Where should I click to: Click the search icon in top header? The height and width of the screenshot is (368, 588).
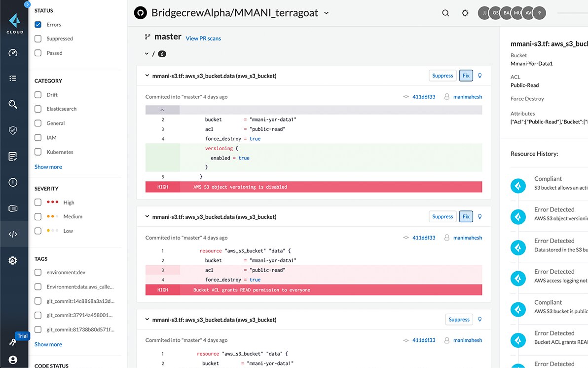coord(445,13)
